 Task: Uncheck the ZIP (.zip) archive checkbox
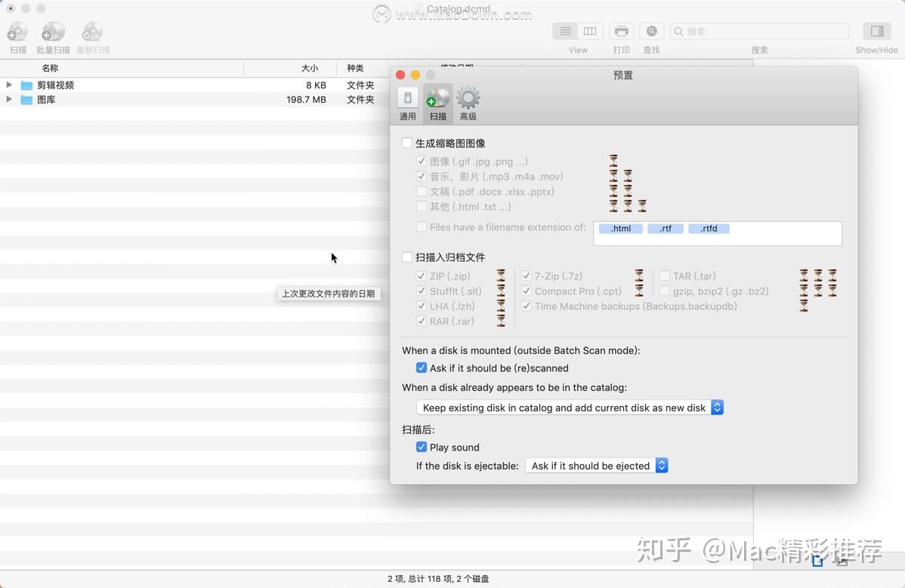tap(421, 276)
